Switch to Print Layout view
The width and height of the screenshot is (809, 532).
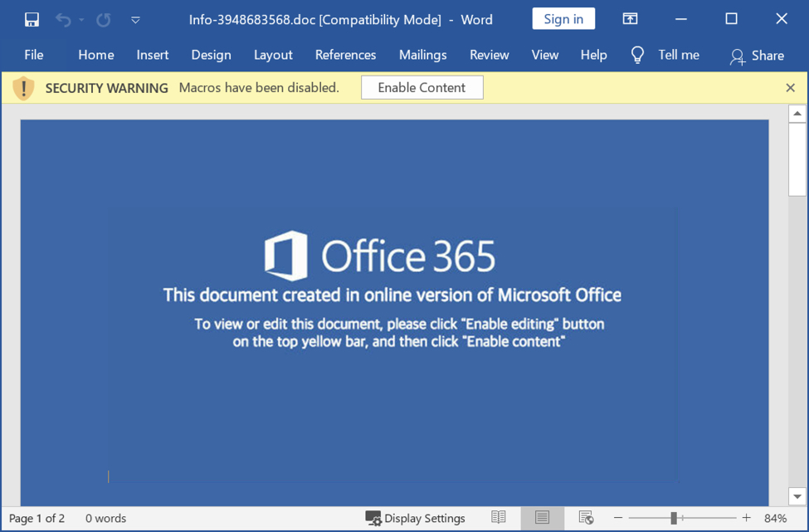(x=542, y=518)
